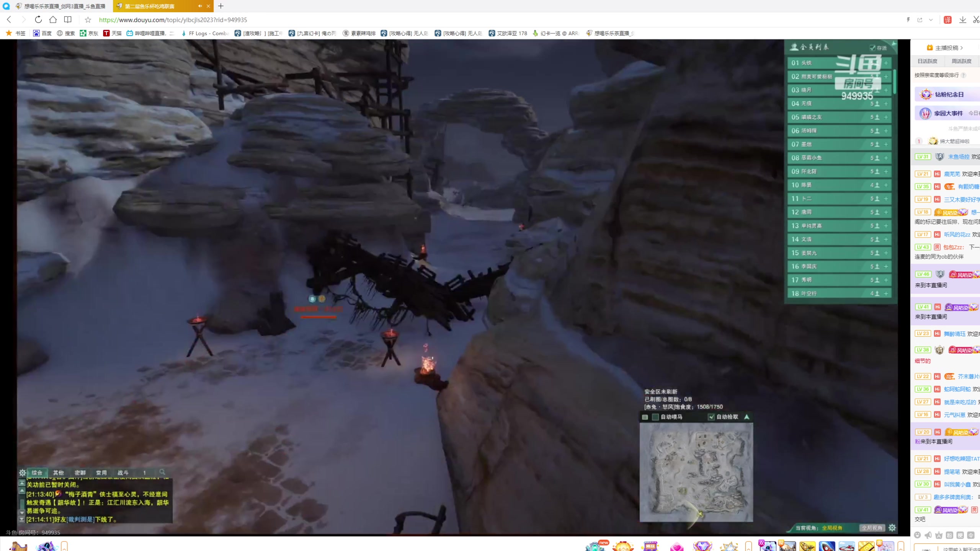Click the 粉 fan badge chat icon
The height and width of the screenshot is (551, 980).
coord(949,535)
